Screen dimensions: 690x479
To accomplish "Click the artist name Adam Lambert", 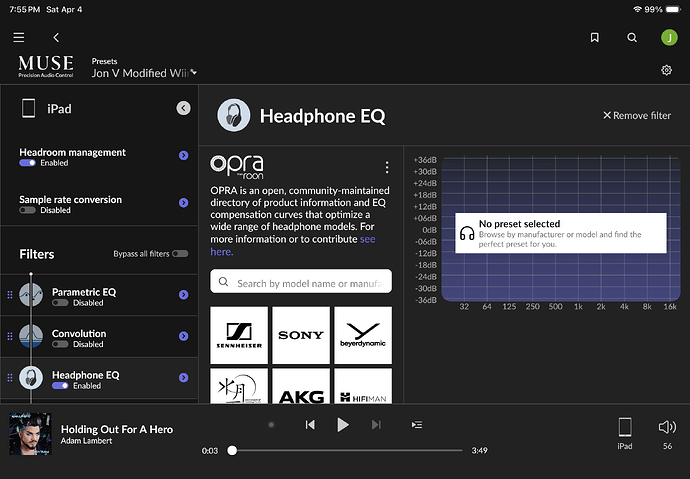I will tap(86, 441).
